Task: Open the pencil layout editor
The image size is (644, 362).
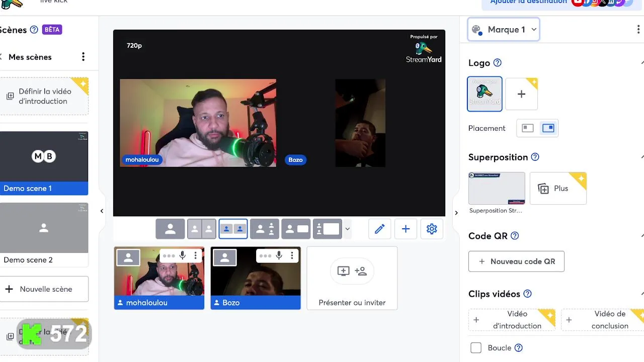Action: tap(379, 229)
